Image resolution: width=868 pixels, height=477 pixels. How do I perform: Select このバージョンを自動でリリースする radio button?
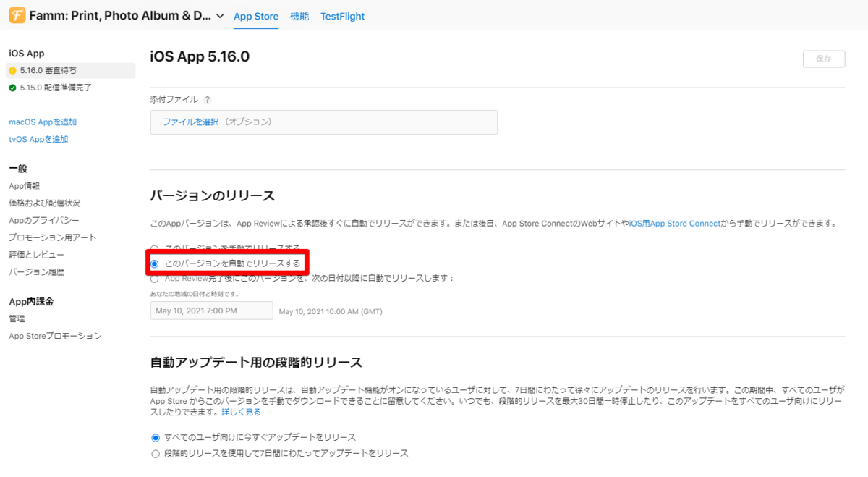[155, 263]
